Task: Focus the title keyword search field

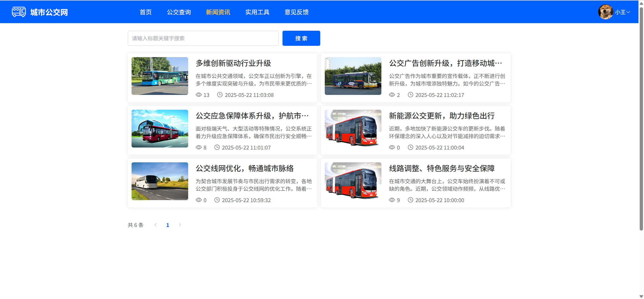Action: 203,38
